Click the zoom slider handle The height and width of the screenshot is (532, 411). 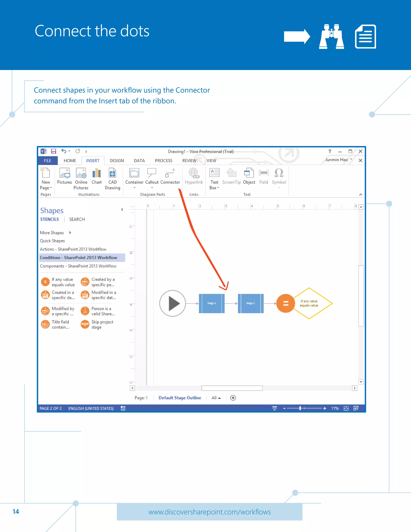[300, 408]
